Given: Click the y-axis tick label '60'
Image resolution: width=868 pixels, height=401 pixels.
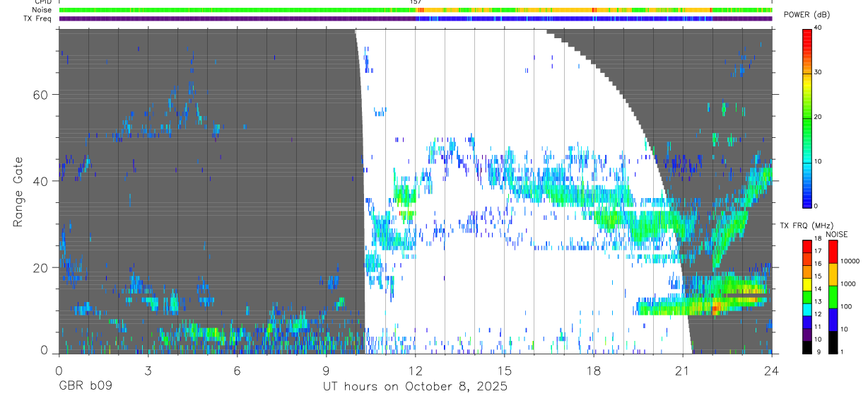Looking at the screenshot, I should (42, 95).
